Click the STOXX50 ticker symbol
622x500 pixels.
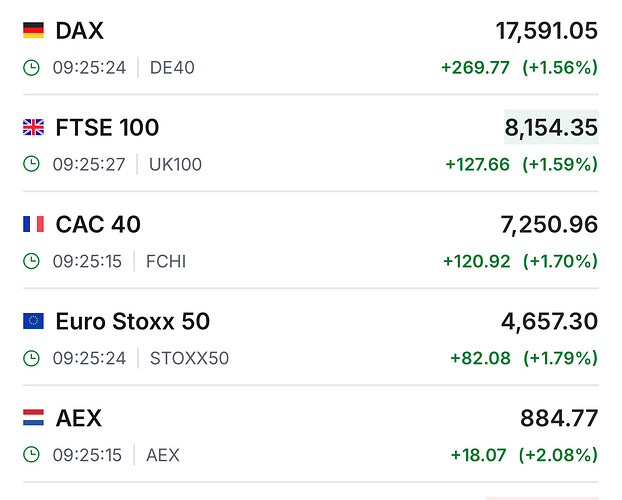189,358
